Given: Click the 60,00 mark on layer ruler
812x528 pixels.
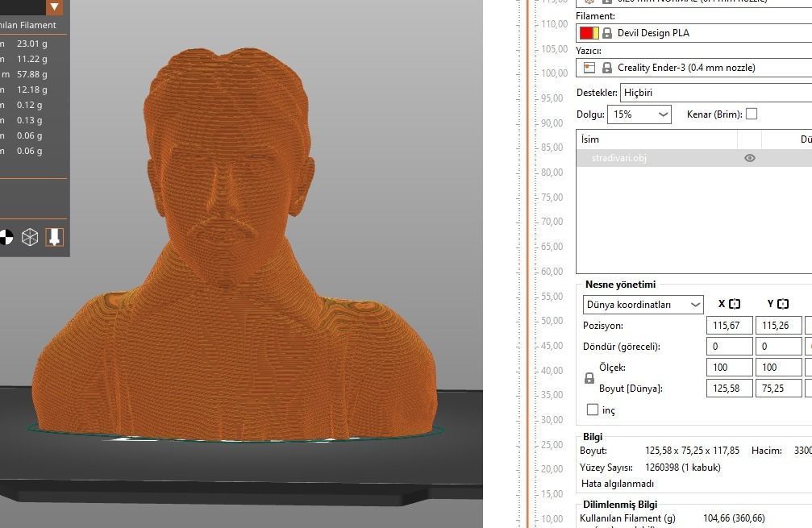Looking at the screenshot, I should coord(552,271).
